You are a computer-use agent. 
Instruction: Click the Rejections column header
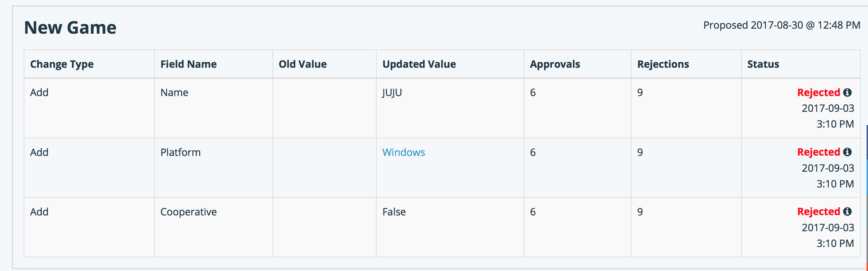tap(663, 64)
